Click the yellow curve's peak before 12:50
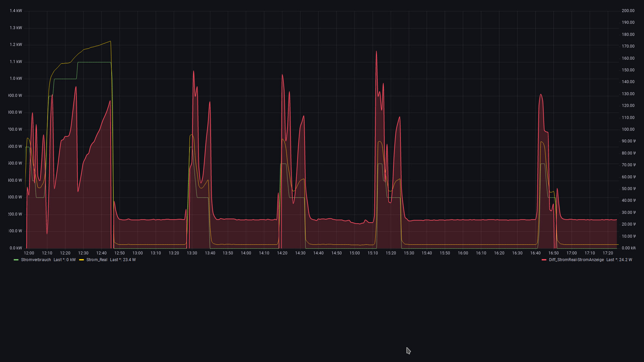This screenshot has width=644, height=362. [110, 41]
